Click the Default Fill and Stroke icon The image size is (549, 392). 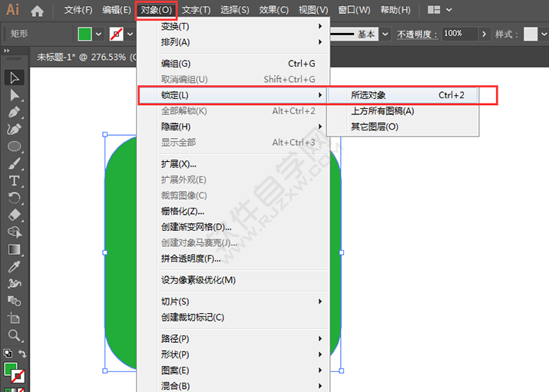point(8,353)
